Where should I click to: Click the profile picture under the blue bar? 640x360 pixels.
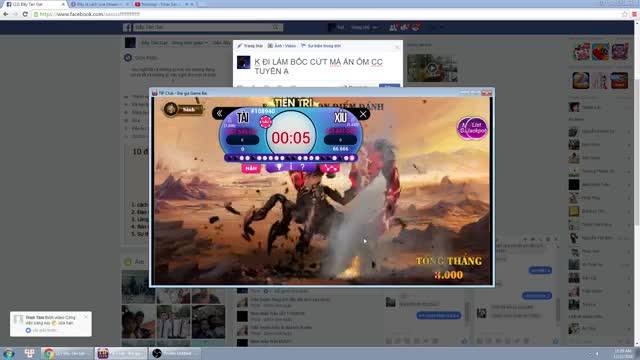click(x=130, y=42)
